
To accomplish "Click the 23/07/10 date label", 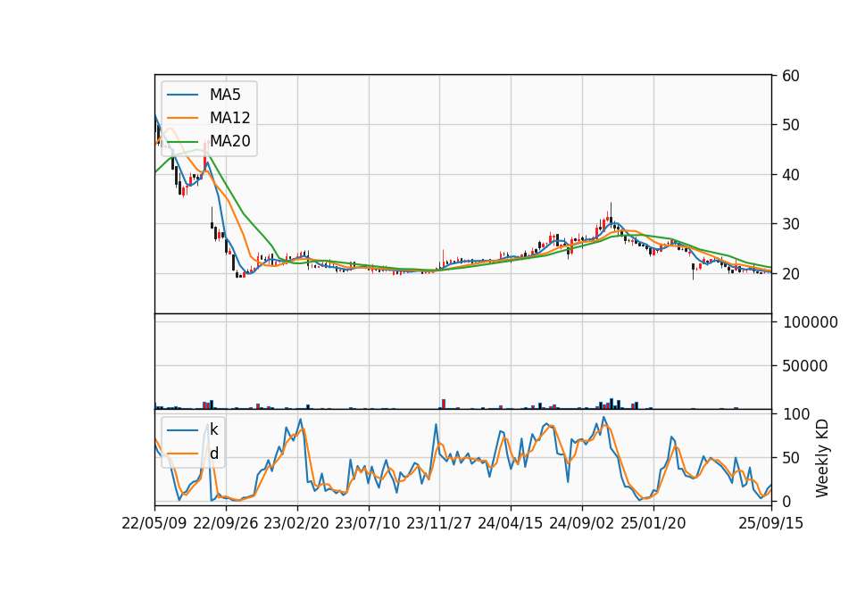I will [x=368, y=523].
